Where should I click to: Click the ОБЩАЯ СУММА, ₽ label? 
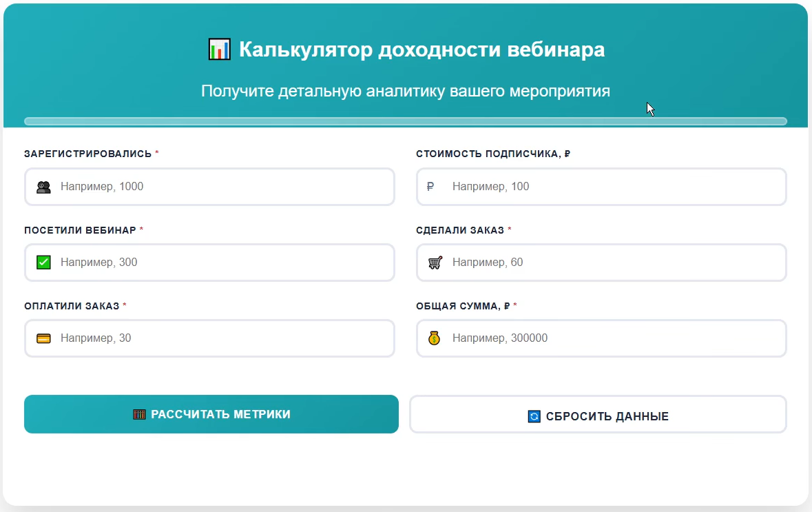[x=463, y=306]
